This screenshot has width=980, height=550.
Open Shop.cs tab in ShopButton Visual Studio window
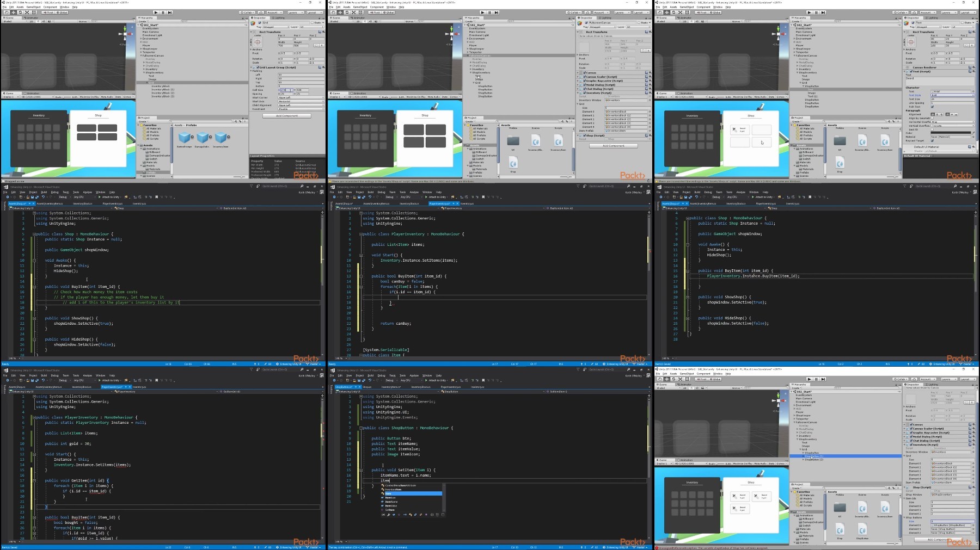tap(367, 387)
